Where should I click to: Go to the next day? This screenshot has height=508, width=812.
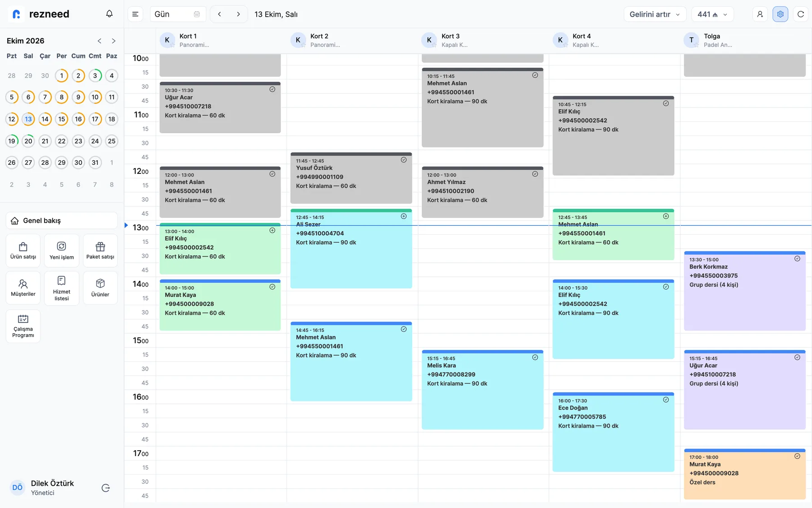click(238, 14)
